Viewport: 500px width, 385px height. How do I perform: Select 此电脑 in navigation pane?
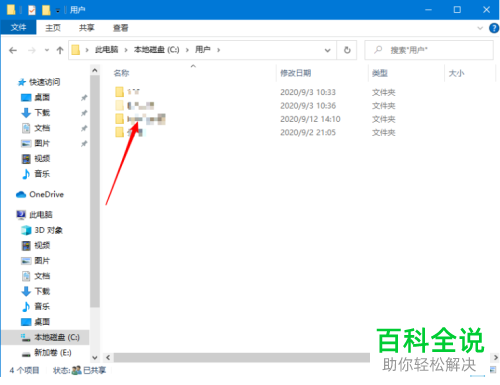[x=40, y=215]
